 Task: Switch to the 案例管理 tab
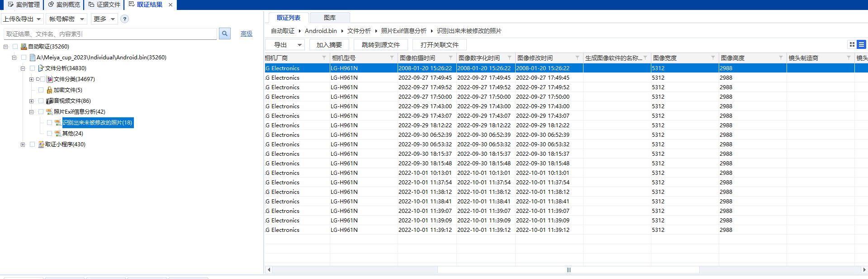pos(24,5)
